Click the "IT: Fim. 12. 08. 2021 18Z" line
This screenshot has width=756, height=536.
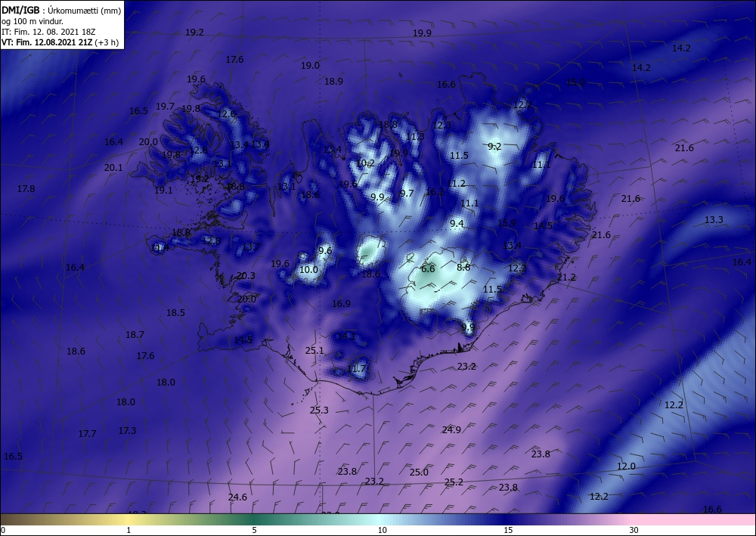point(48,32)
